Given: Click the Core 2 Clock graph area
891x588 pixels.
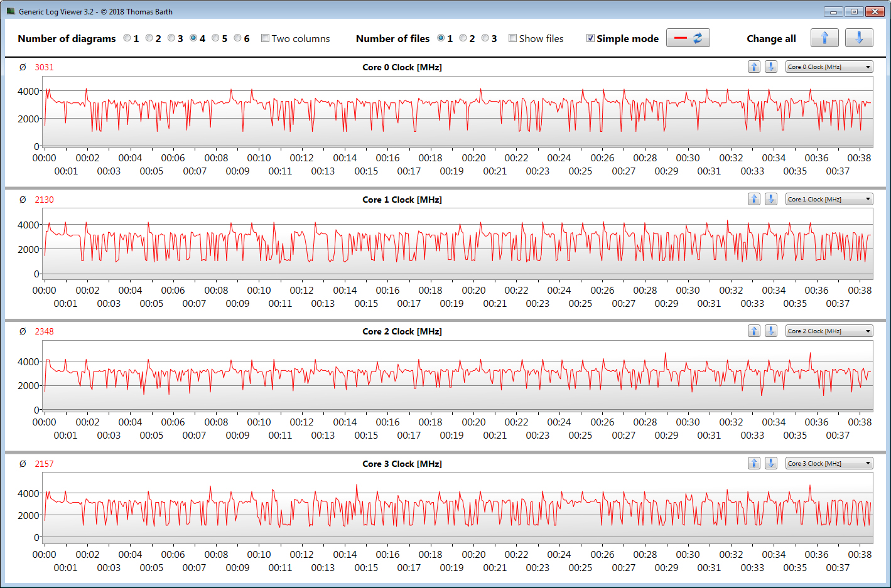Looking at the screenshot, I should pos(457,377).
